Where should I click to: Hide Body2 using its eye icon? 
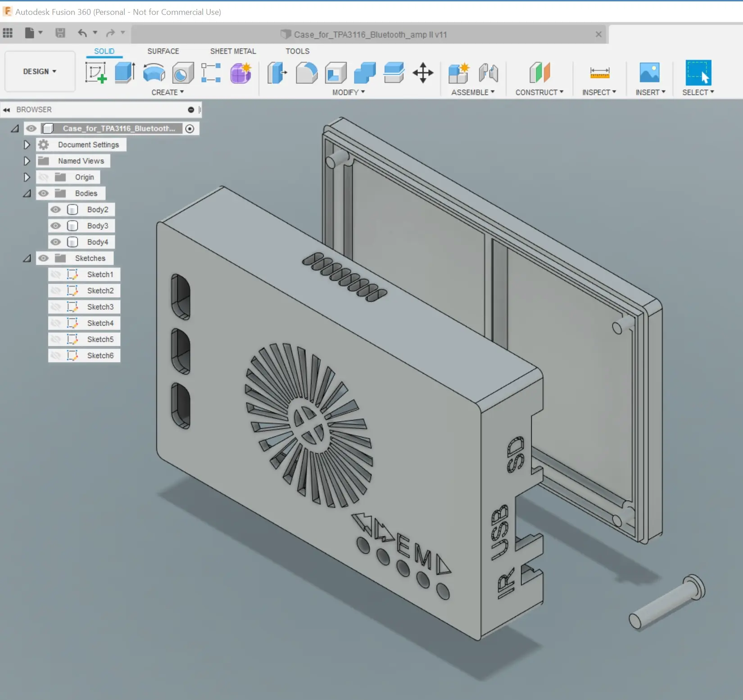(55, 209)
